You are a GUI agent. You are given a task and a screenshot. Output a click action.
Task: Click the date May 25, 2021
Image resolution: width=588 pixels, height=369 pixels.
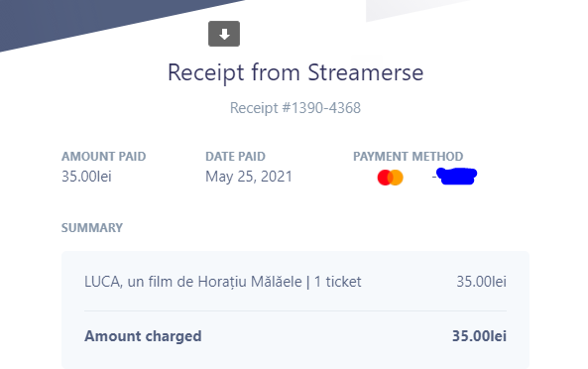pos(249,177)
